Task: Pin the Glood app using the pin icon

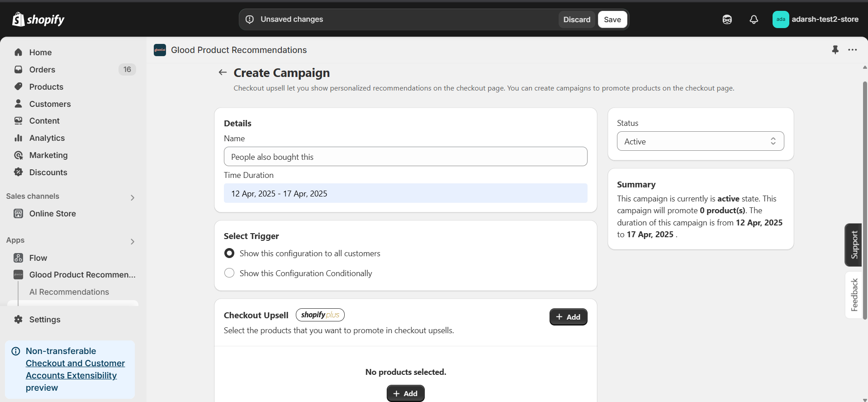Action: [835, 50]
